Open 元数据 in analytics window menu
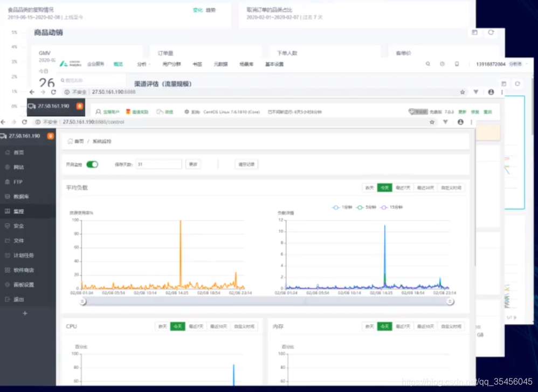Image resolution: width=538 pixels, height=392 pixels. [220, 64]
